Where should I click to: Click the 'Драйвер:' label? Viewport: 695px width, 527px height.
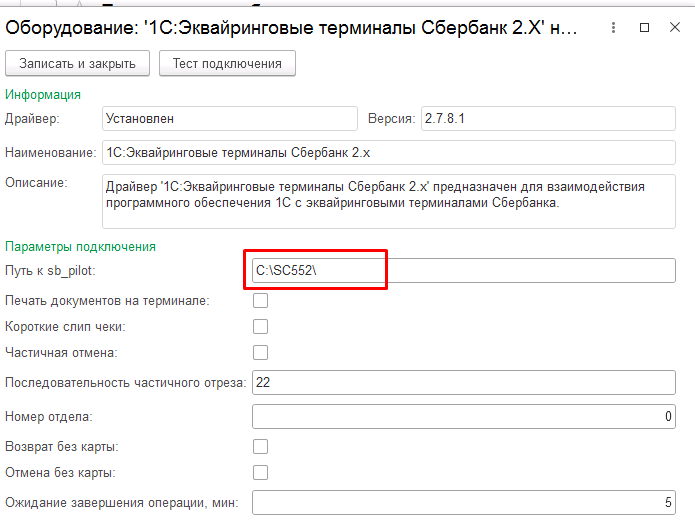click(x=32, y=118)
